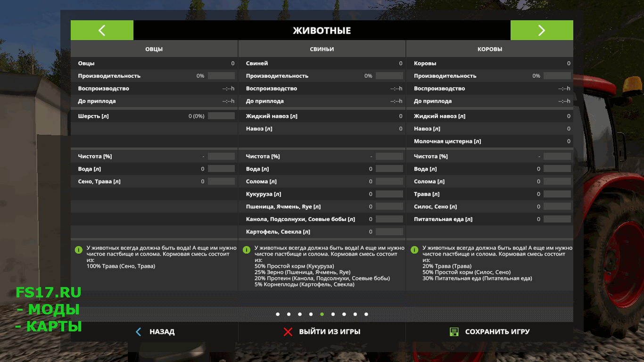
Task: Select the fourth page indicator dot
Action: coord(311,314)
